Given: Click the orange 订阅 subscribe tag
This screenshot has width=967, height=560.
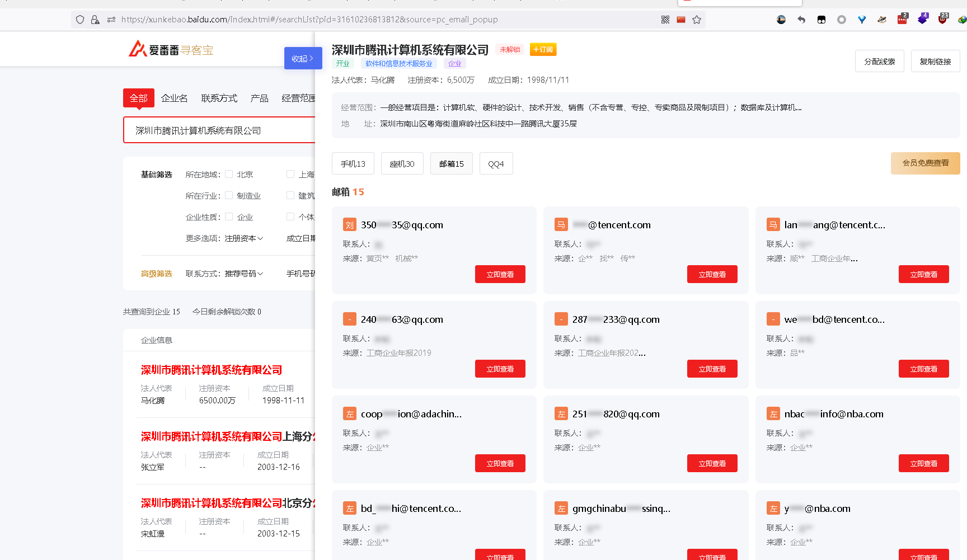Looking at the screenshot, I should click(x=543, y=49).
